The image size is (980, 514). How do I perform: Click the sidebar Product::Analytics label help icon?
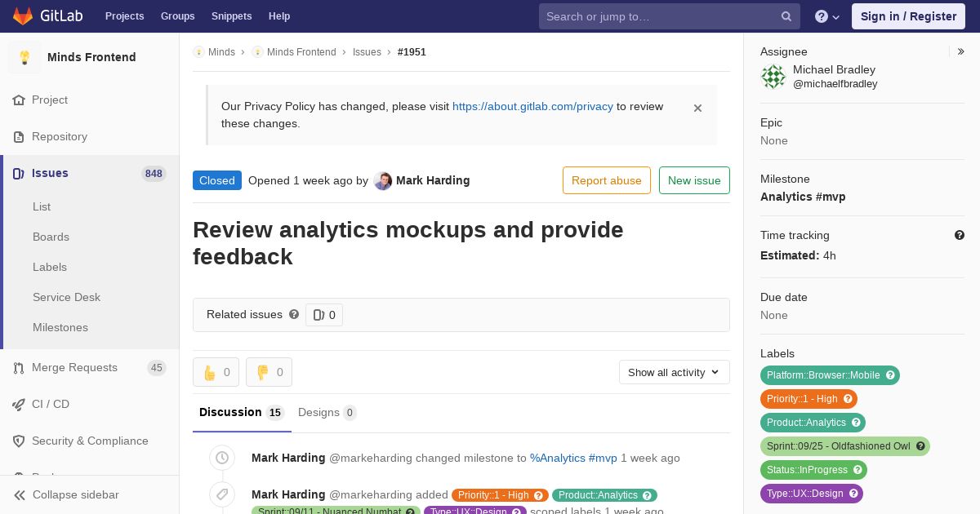(x=857, y=423)
